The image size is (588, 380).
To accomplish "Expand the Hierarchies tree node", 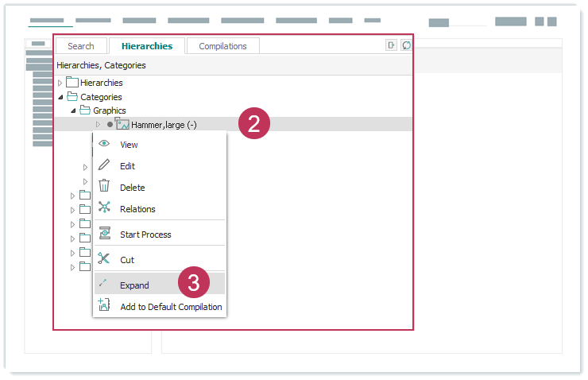I will [60, 83].
